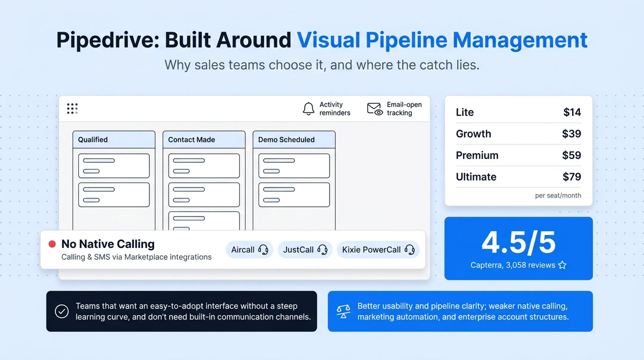Click the checkmark circle icon in dark banner
This screenshot has width=644, height=360.
pyautogui.click(x=62, y=311)
